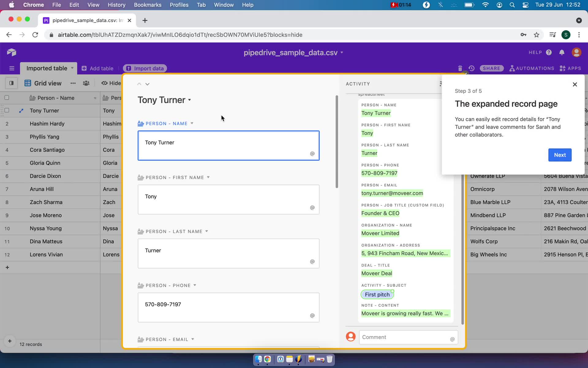Open macOS Spotlight search icon

[x=512, y=5]
